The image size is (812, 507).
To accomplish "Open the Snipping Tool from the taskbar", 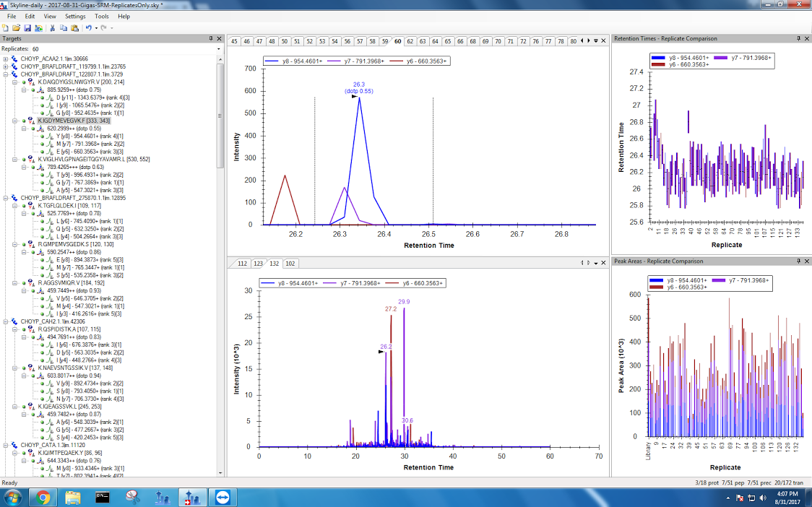I will click(132, 497).
